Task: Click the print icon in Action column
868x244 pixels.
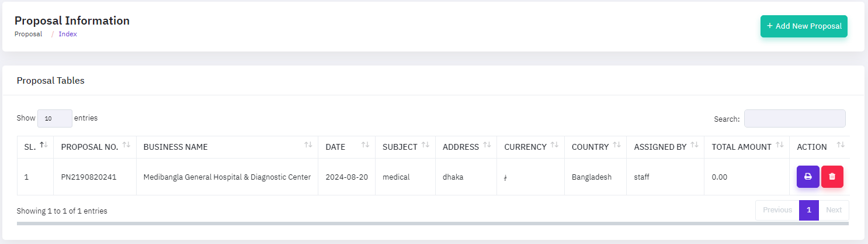Action: 808,176
